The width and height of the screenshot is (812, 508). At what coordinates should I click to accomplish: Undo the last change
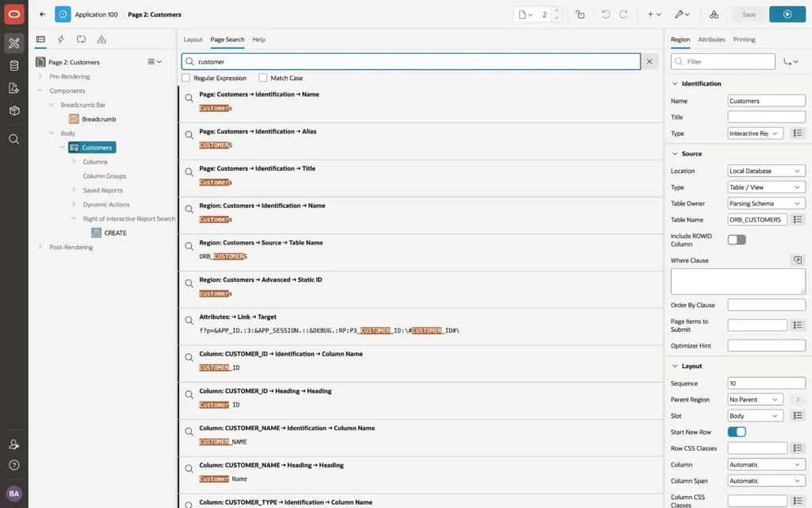click(x=605, y=14)
